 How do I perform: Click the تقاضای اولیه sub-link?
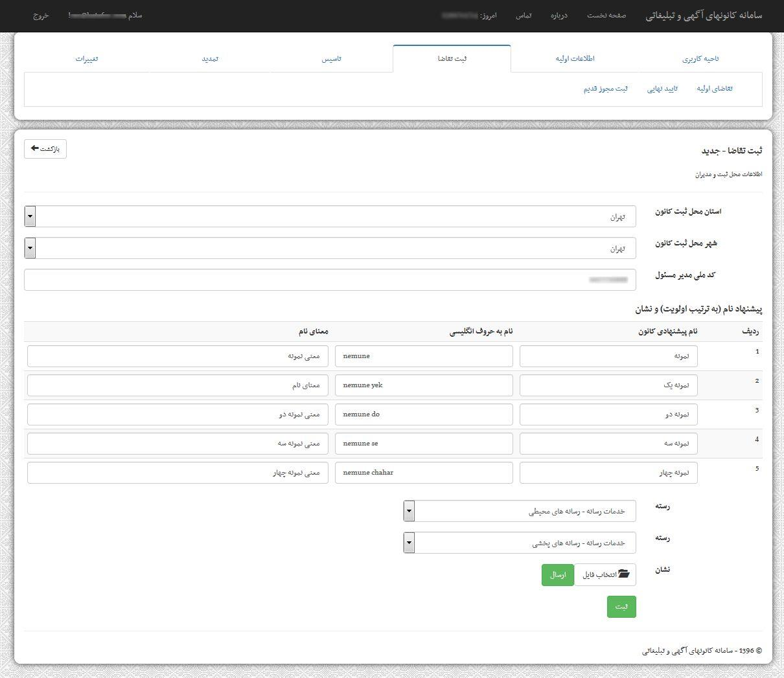pyautogui.click(x=715, y=89)
